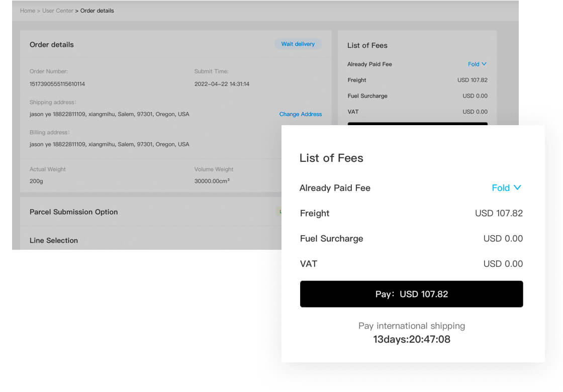Open User Center from the breadcrumb
Viewport: 563px width, 392px height.
[x=58, y=11]
